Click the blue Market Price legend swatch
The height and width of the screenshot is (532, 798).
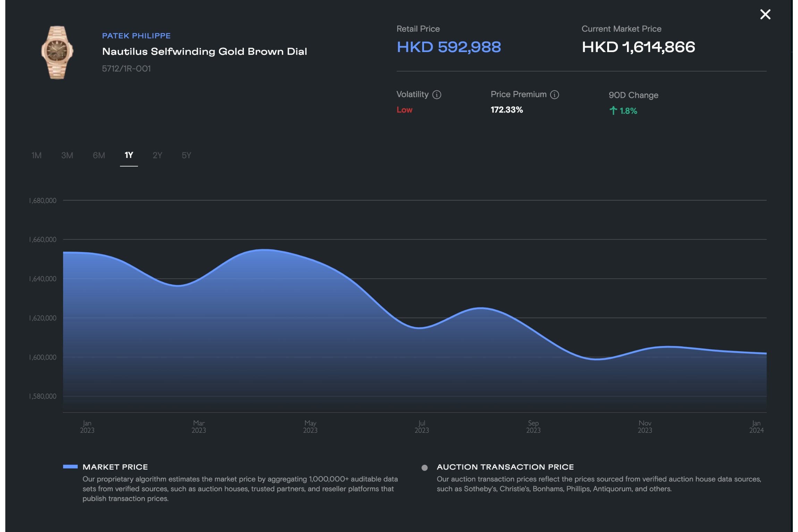coord(70,467)
